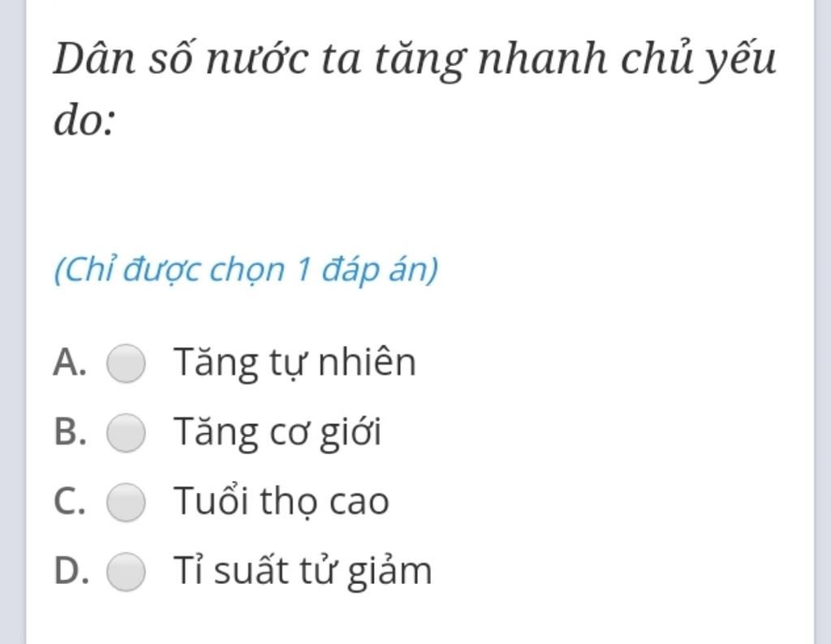Viewport: 831px width, 644px height.
Task: Click the answer text 'Tăng cơ giới'
Action: point(278,432)
